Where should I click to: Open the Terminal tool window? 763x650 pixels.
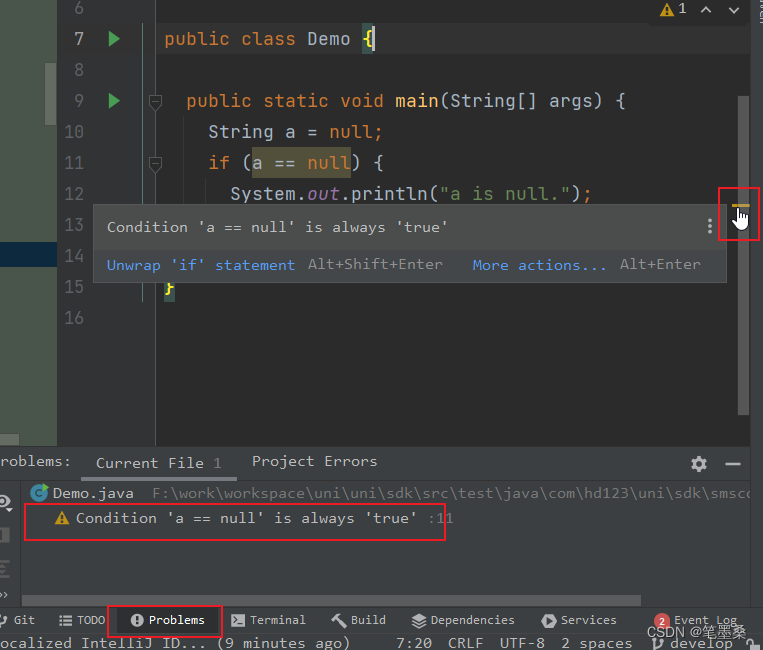[268, 620]
